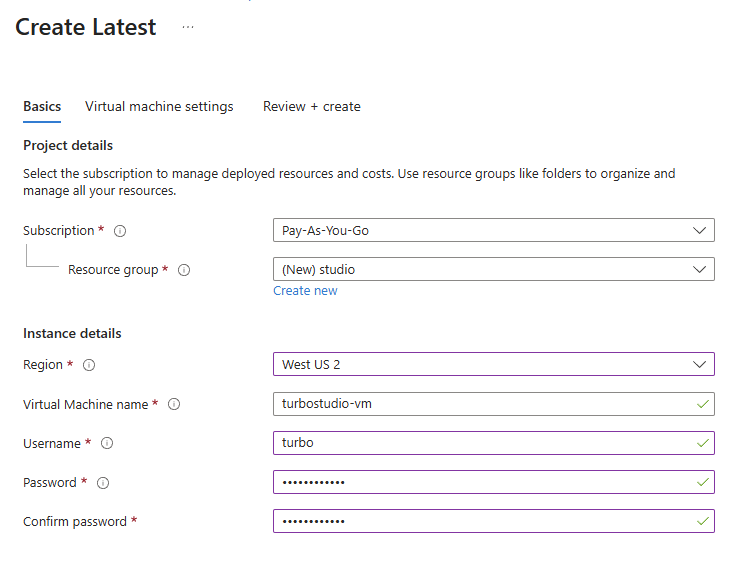The width and height of the screenshot is (748, 565).
Task: Click the Create new resource group link
Action: point(305,291)
